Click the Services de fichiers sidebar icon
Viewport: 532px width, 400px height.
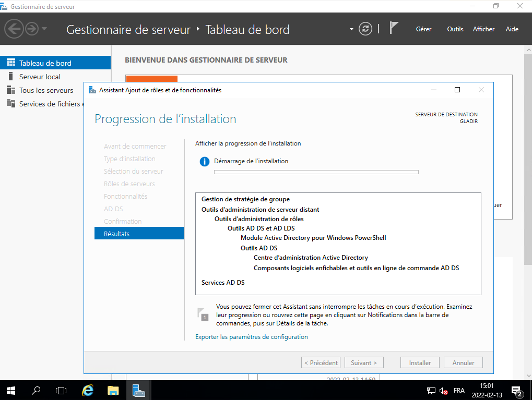[11, 103]
